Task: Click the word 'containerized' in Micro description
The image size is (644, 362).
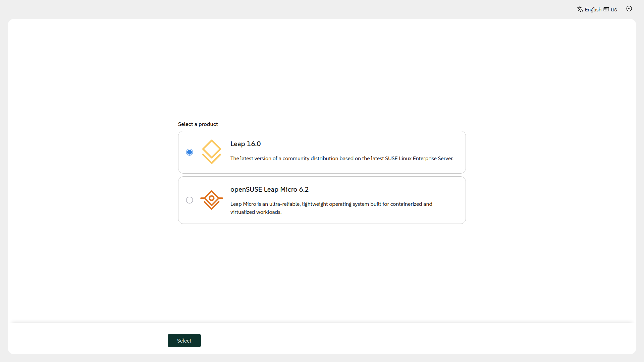Action: click(x=406, y=204)
